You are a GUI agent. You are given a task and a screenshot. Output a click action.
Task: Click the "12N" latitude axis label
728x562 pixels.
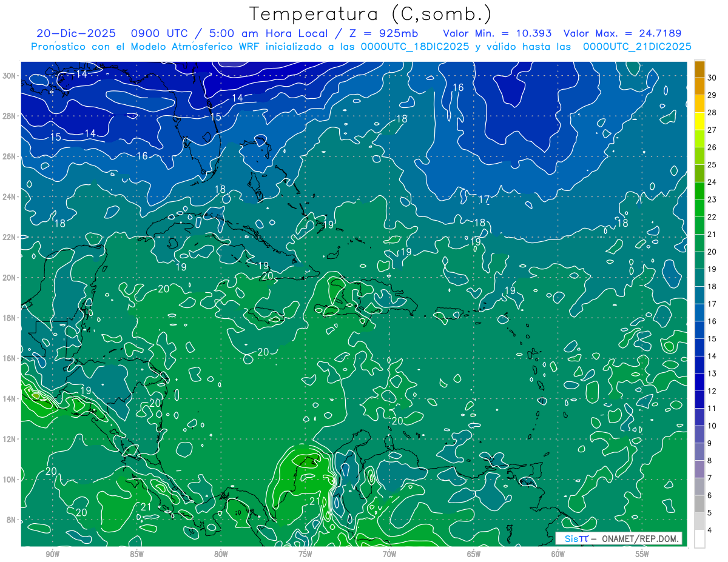(x=10, y=439)
